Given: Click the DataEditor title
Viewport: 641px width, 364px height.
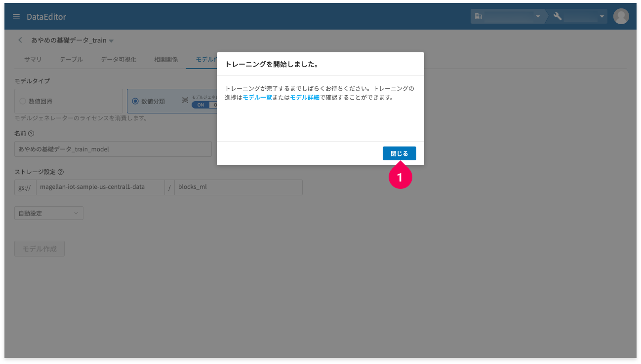Looking at the screenshot, I should pyautogui.click(x=46, y=17).
